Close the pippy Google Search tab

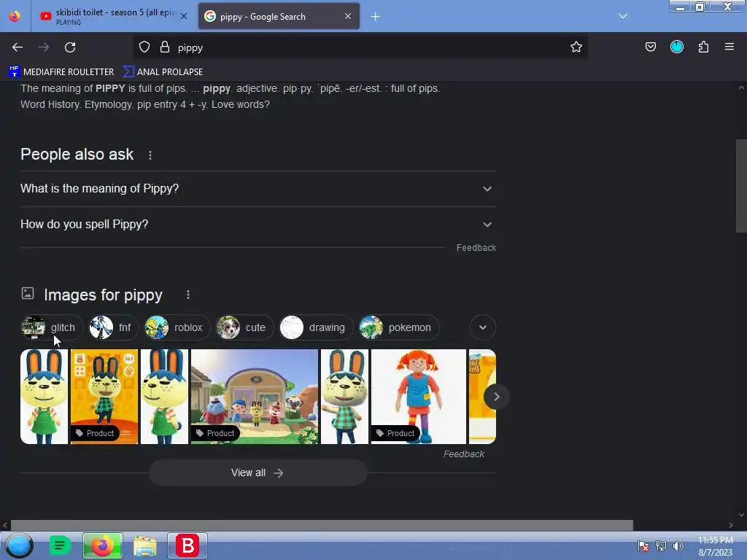tap(348, 16)
